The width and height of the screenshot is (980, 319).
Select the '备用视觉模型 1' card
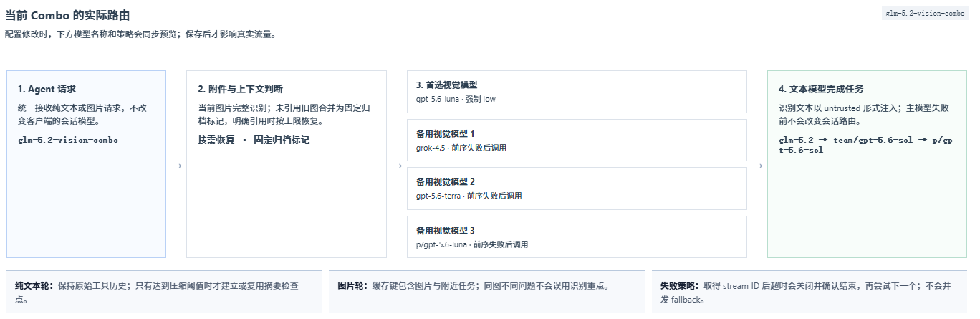[x=577, y=141]
